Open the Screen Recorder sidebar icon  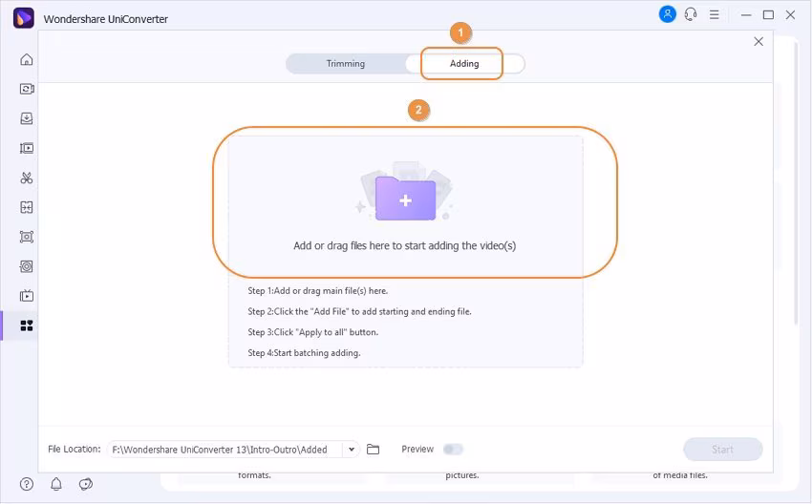point(27,237)
